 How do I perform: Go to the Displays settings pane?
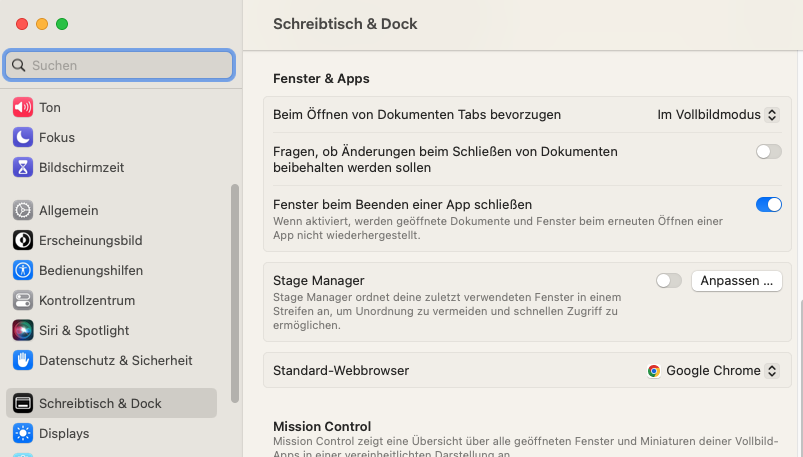pos(64,433)
